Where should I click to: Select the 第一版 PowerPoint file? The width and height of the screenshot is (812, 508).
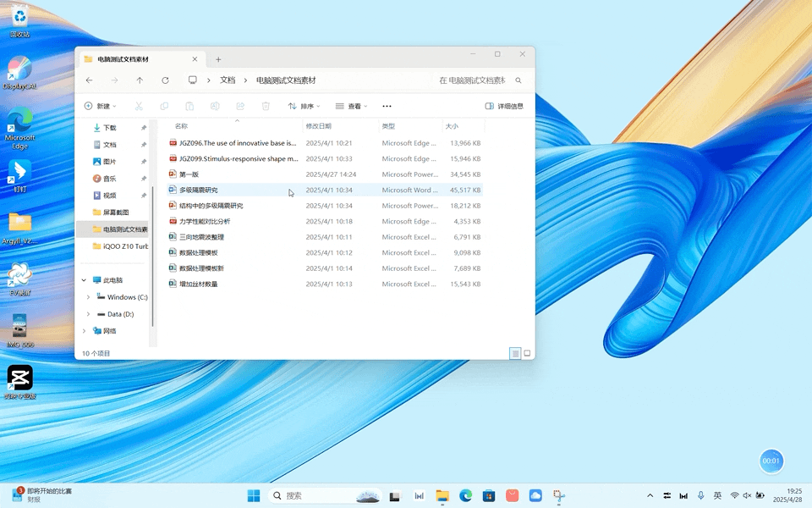click(x=189, y=174)
